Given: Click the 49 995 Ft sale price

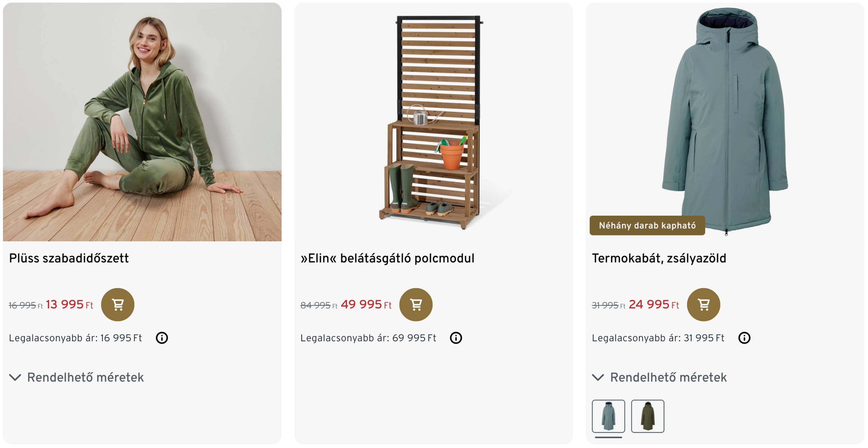Looking at the screenshot, I should [366, 304].
